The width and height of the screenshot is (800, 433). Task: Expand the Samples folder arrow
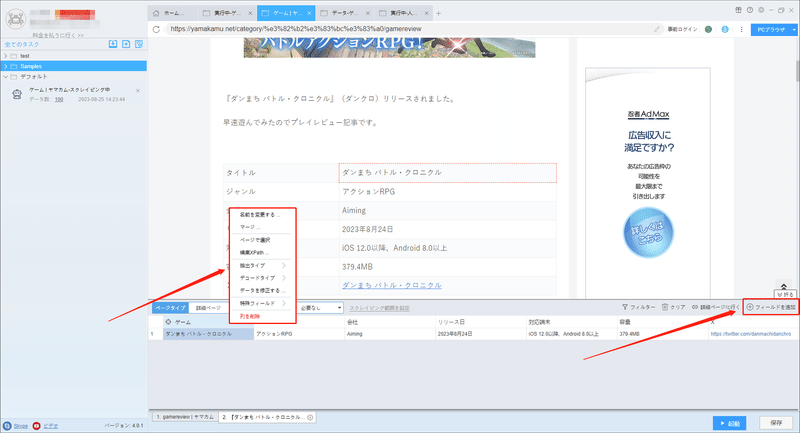(6, 66)
